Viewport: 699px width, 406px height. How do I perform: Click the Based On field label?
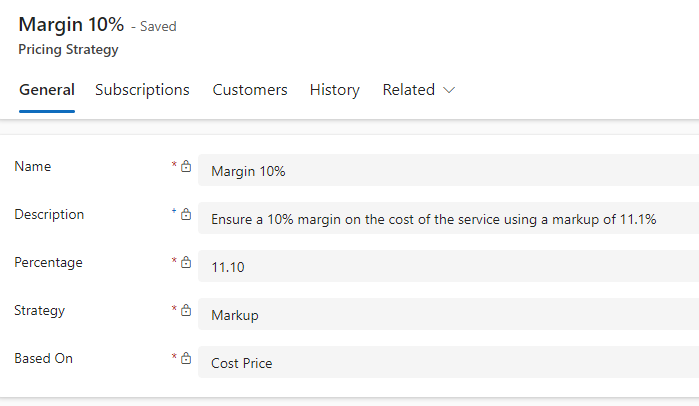click(43, 358)
